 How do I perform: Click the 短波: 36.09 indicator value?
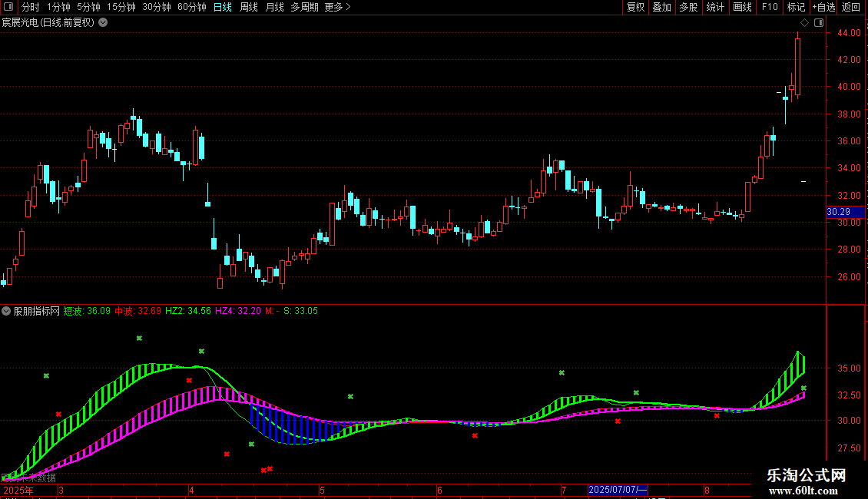(x=87, y=311)
